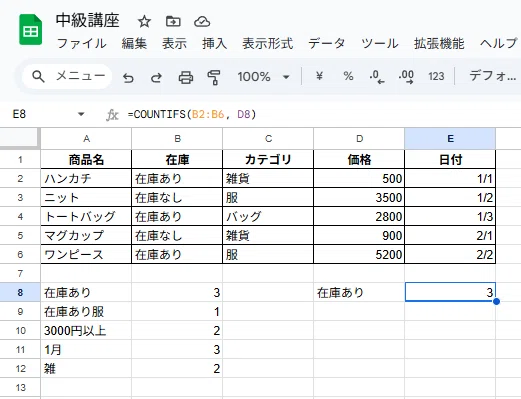Click the カテゴリ header cell
The width and height of the screenshot is (521, 399).
coord(268,160)
